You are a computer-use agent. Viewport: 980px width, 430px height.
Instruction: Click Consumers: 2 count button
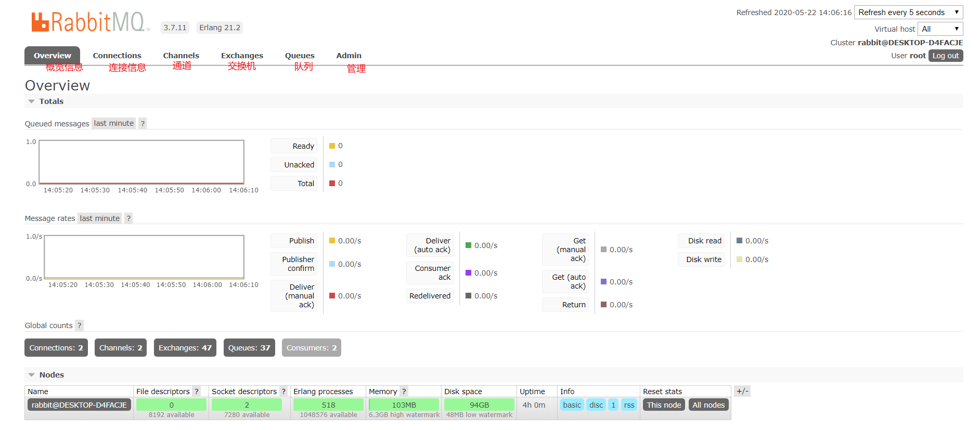click(x=312, y=348)
